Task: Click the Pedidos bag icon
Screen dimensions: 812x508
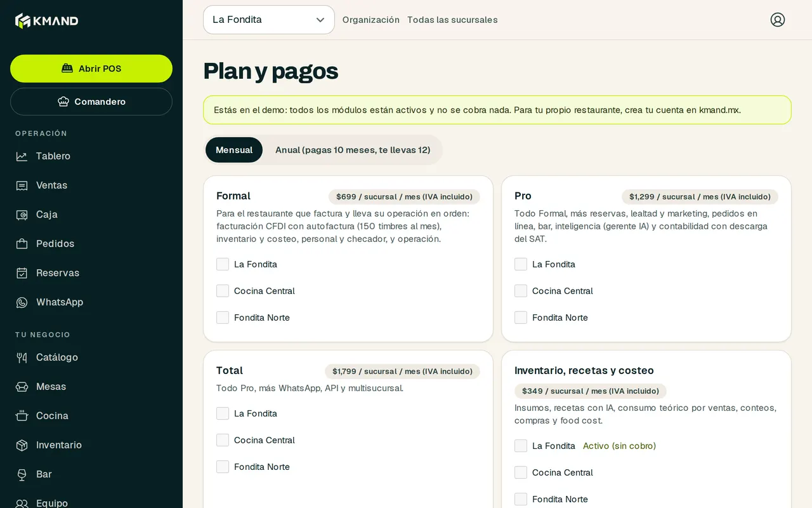Action: (x=22, y=244)
